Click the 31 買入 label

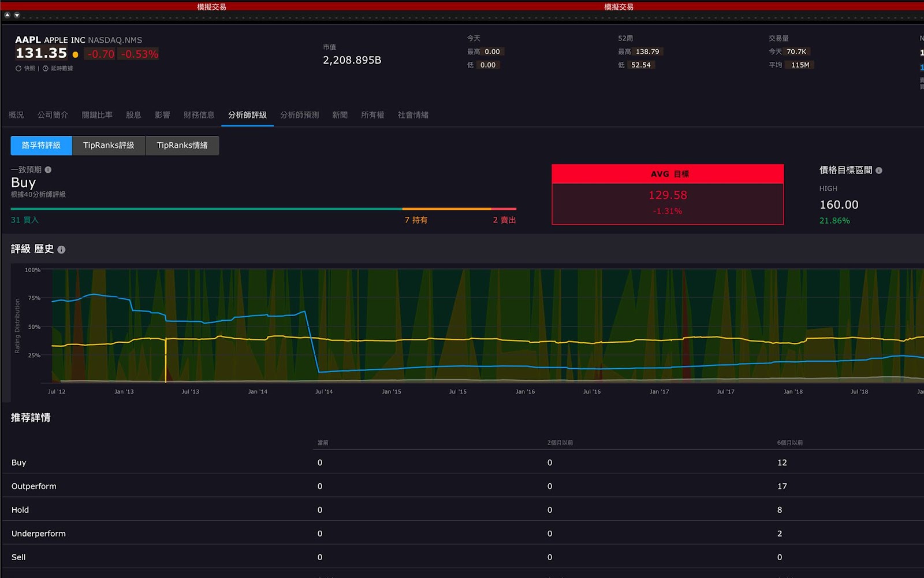coord(25,220)
